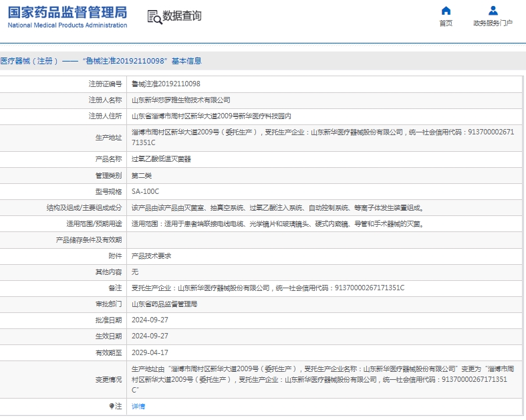The image size is (526, 420).
Task: Click the 其他内容 label
Action: (108, 272)
